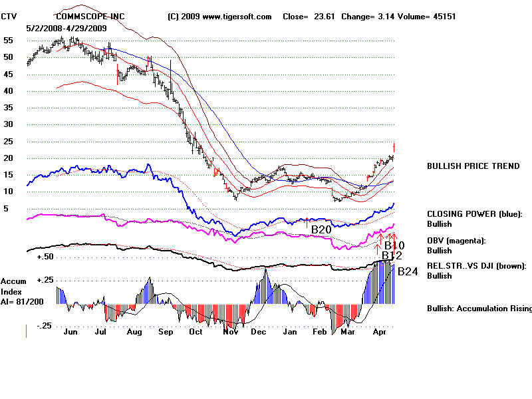The width and height of the screenshot is (532, 399).
Task: Click the Feb month label
Action: click(320, 332)
